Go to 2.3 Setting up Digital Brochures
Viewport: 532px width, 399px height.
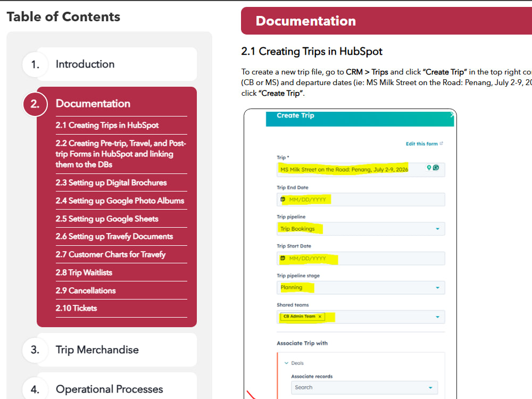point(111,182)
